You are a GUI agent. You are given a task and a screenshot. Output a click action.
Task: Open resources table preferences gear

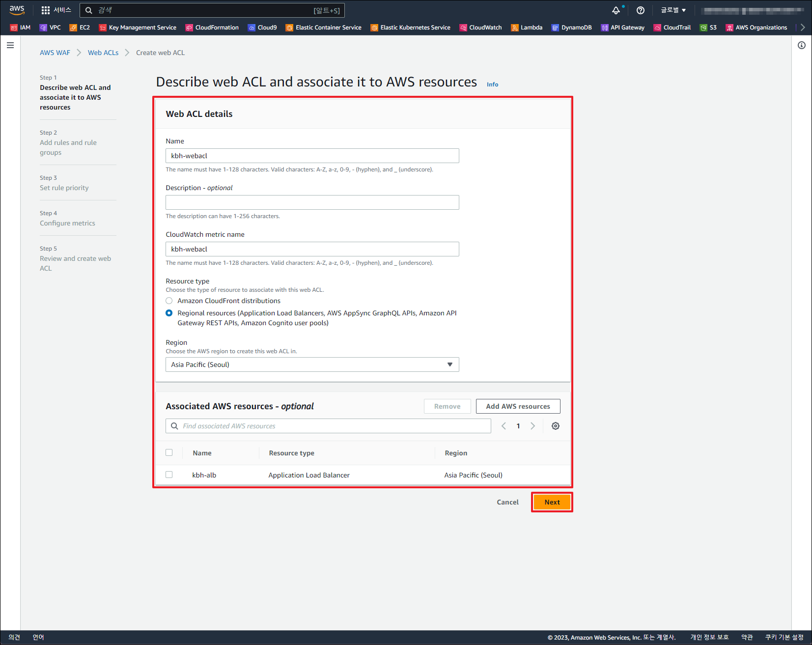(x=556, y=426)
